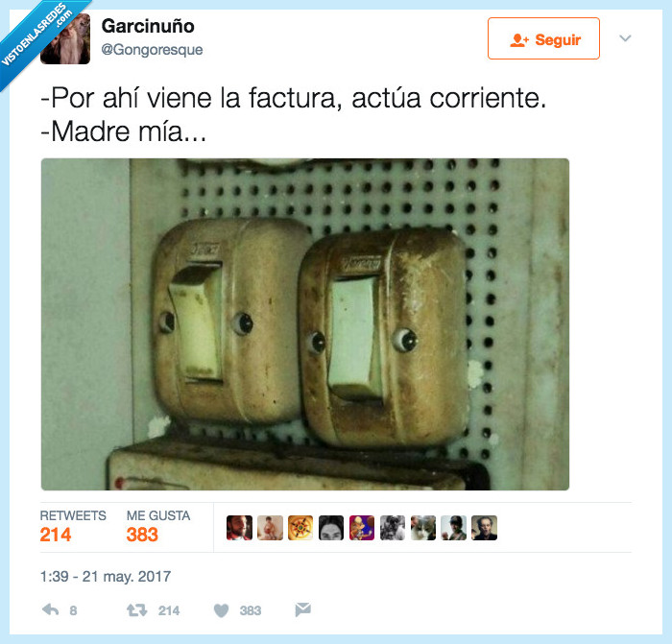
Task: View the 214 retweets list
Action: [73, 527]
